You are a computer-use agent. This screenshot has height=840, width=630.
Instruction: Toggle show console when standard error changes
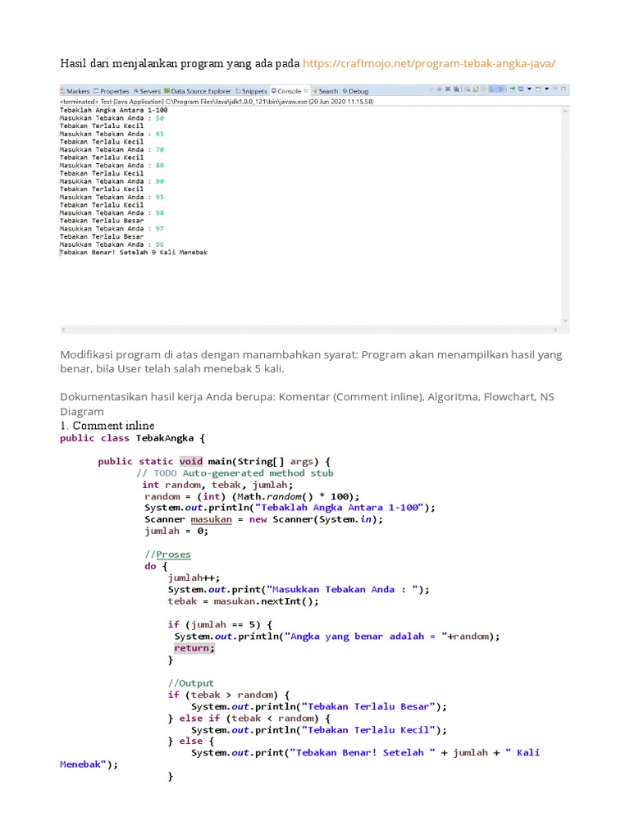click(x=501, y=89)
